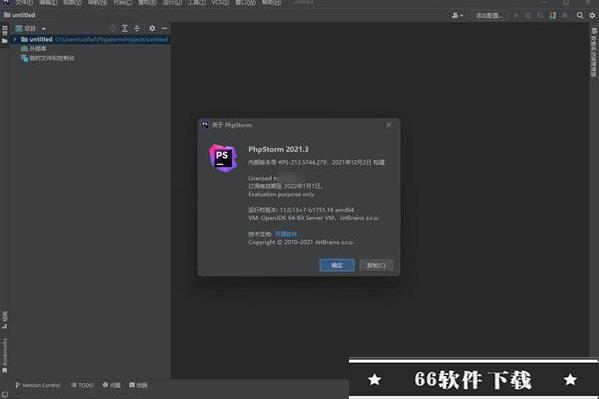Open the user account dropdown in toolbar

457,15
